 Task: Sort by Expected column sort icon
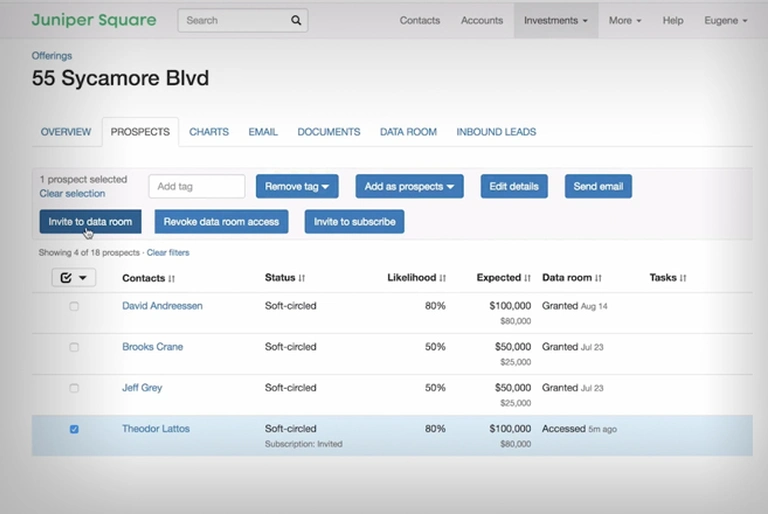point(529,278)
